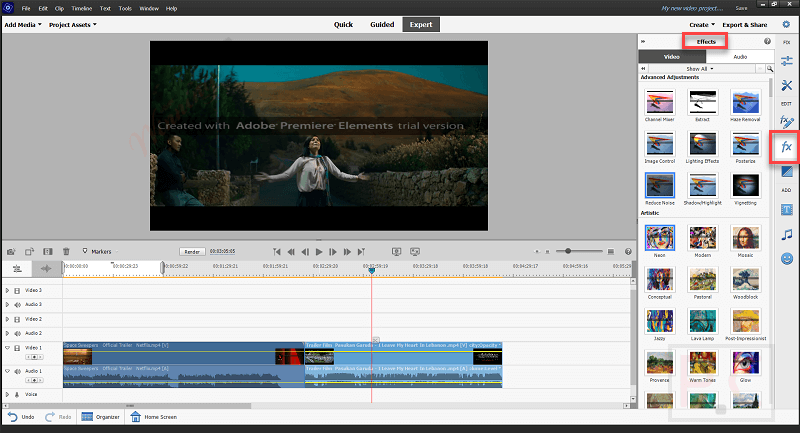Viewport: 800px width, 433px height.
Task: Delete selected clip with trash icon
Action: (x=66, y=251)
